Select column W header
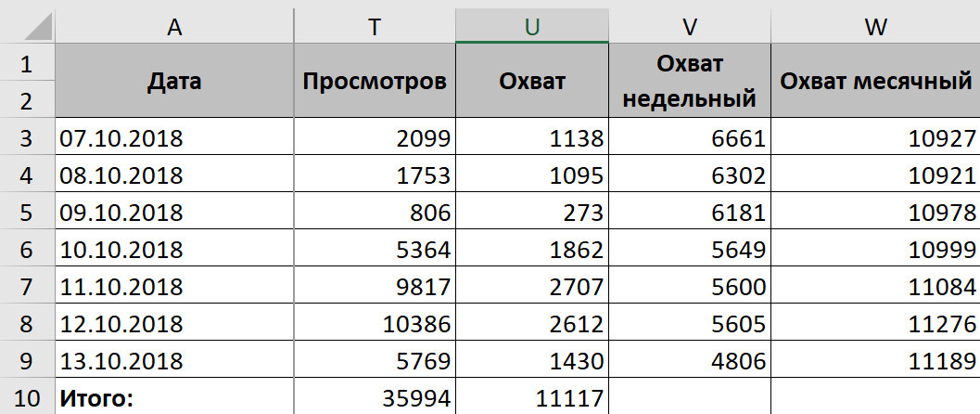This screenshot has width=980, height=414. click(875, 26)
